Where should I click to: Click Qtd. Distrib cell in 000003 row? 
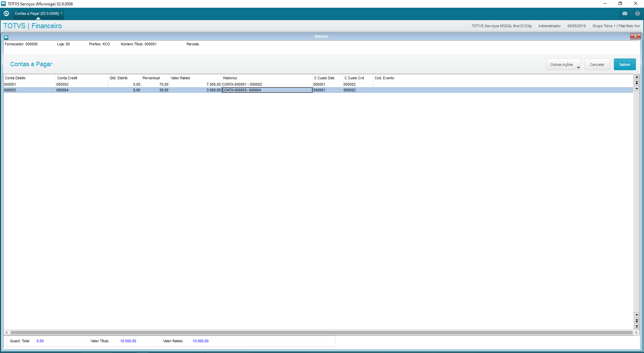click(124, 90)
